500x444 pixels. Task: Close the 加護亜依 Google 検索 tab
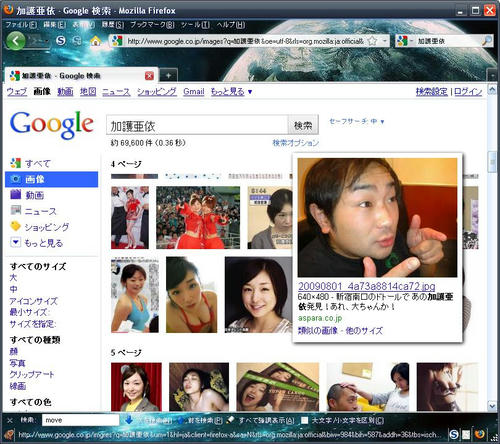coord(149,76)
